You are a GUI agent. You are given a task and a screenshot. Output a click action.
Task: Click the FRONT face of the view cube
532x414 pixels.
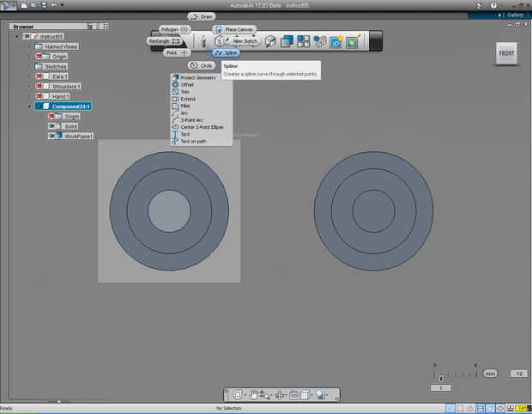click(507, 54)
